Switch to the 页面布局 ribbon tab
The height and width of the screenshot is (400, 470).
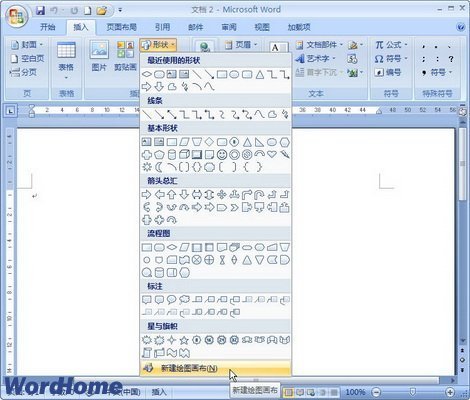pos(121,27)
